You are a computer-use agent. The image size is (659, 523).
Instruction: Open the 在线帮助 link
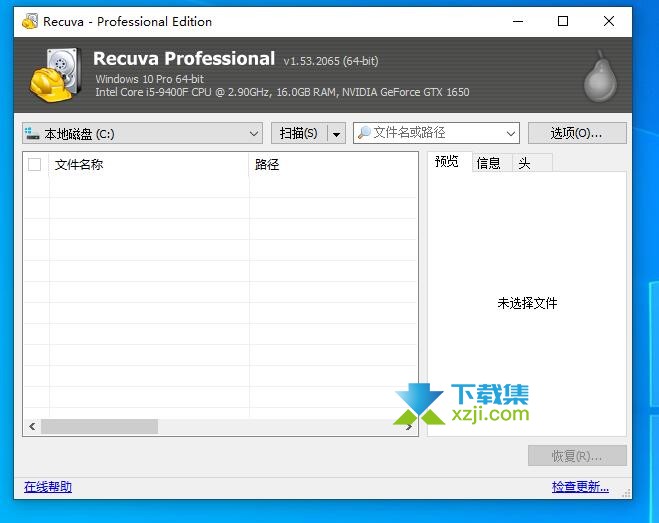pyautogui.click(x=48, y=487)
